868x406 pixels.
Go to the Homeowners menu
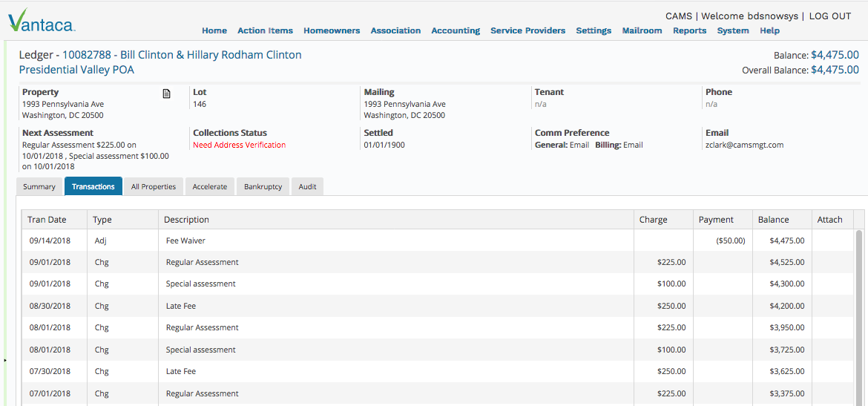[332, 30]
